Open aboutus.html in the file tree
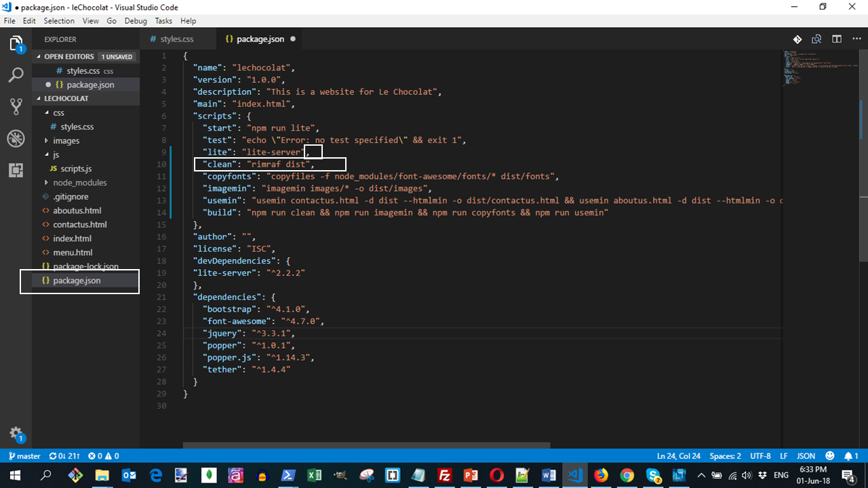The width and height of the screenshot is (868, 488). coord(85,210)
